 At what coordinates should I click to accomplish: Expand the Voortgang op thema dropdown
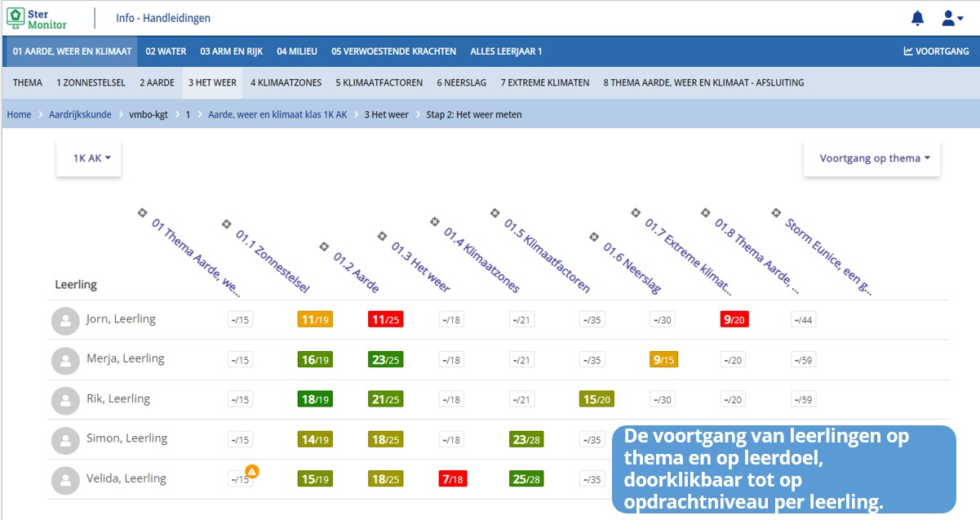click(x=871, y=158)
